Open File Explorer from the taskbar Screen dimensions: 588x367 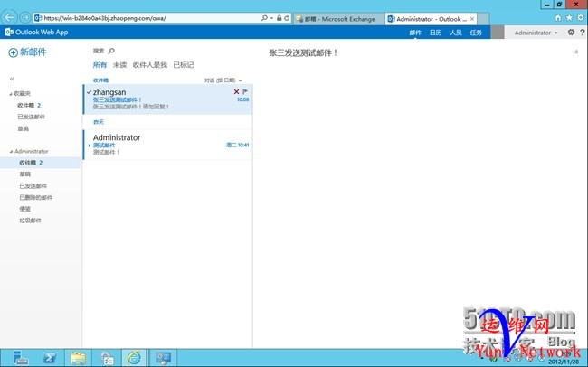click(x=79, y=358)
